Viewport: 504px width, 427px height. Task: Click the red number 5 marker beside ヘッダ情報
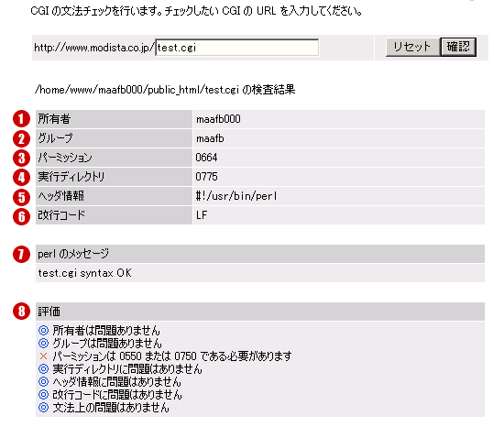point(22,197)
